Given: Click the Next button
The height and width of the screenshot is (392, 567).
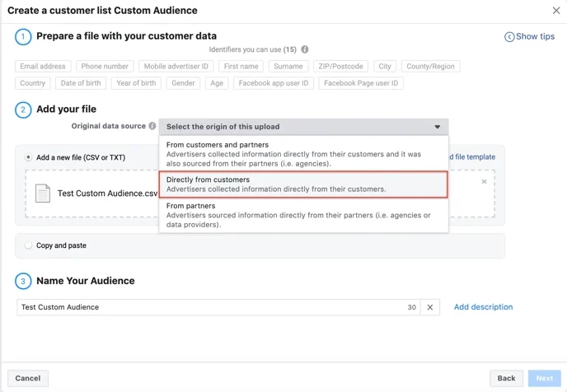Looking at the screenshot, I should pyautogui.click(x=545, y=378).
